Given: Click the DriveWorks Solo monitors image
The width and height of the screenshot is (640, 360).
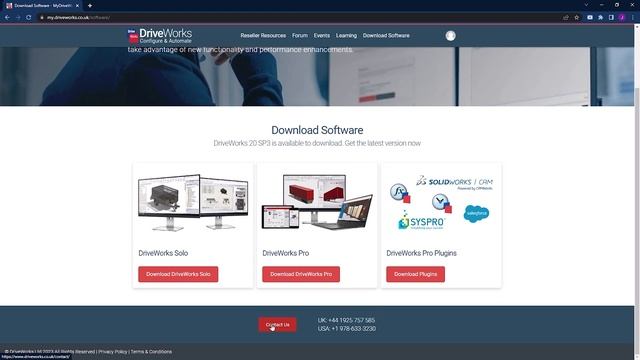Looking at the screenshot, I should (x=193, y=202).
